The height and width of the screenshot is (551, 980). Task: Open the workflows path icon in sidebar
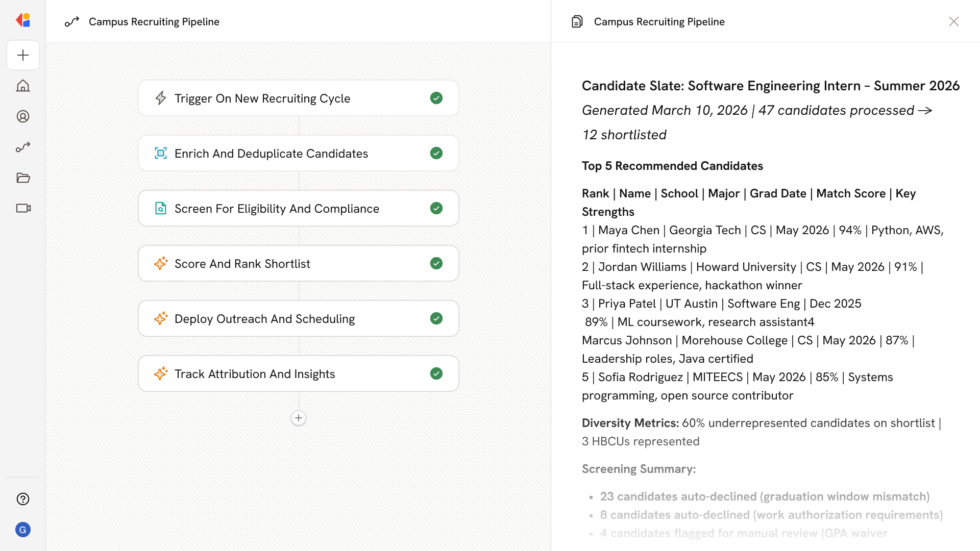pyautogui.click(x=23, y=147)
